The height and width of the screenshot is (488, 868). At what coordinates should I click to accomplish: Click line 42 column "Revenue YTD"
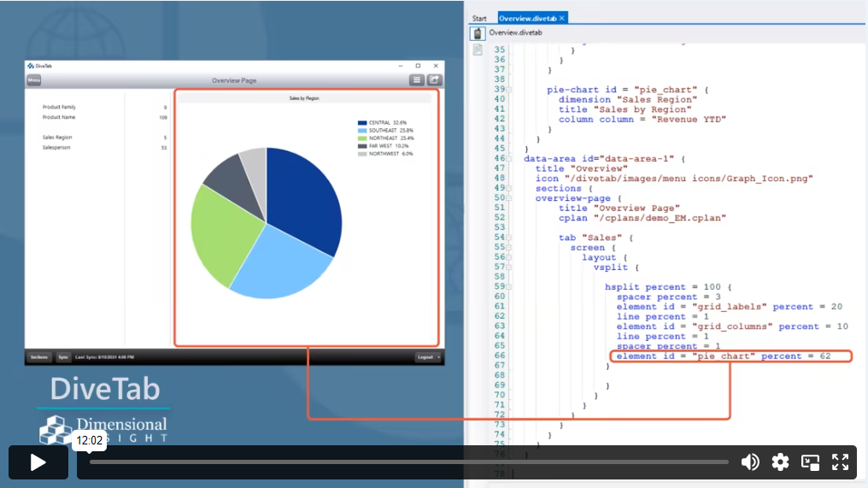tap(642, 119)
